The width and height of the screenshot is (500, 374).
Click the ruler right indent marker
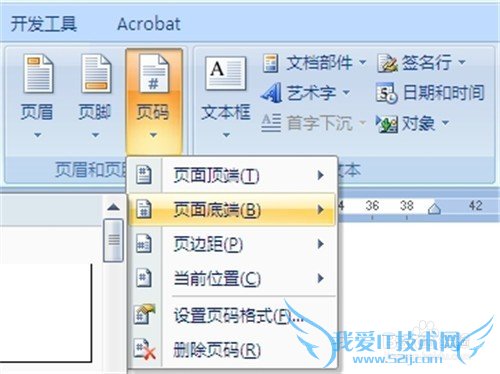coord(434,208)
